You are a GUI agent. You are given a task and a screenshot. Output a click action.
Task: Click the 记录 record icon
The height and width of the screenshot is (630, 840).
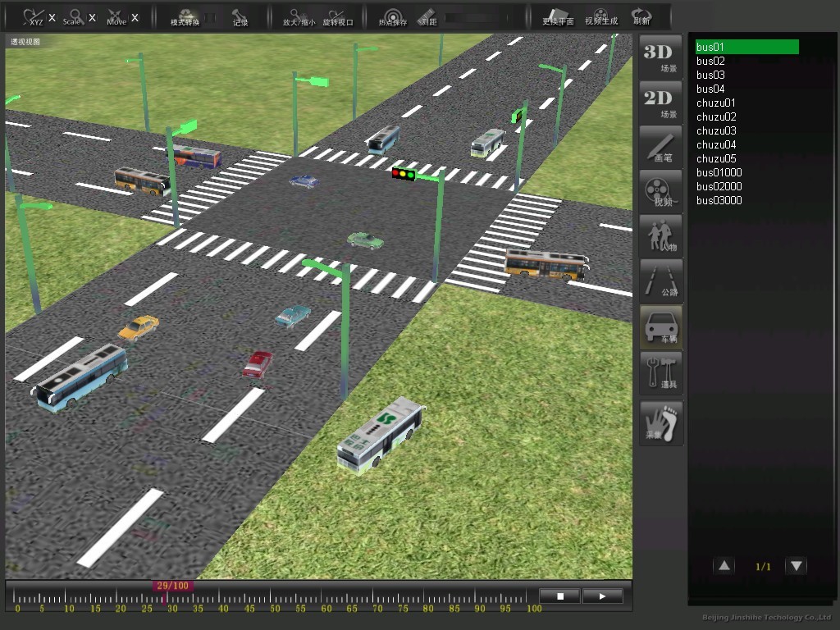240,18
